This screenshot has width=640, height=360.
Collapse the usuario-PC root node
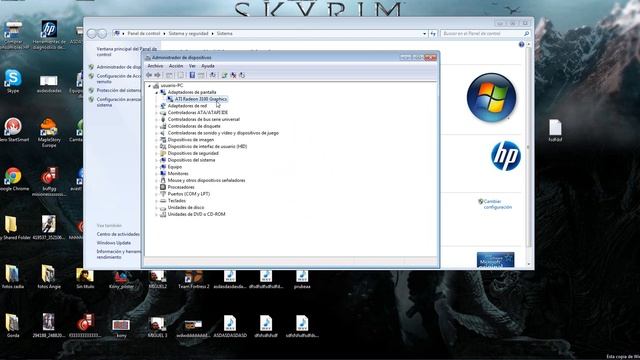pos(149,86)
